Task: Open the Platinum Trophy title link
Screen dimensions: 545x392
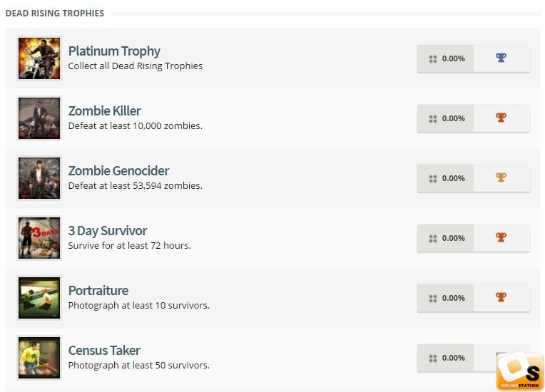Action: [x=114, y=51]
